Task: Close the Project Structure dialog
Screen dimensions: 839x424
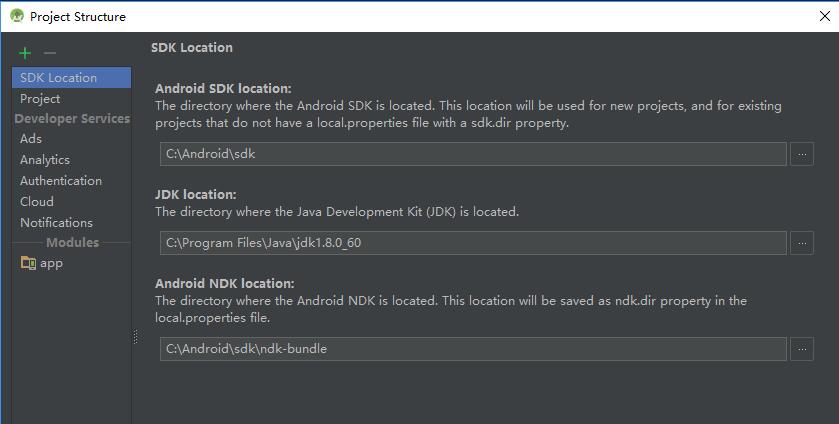Action: coord(825,16)
